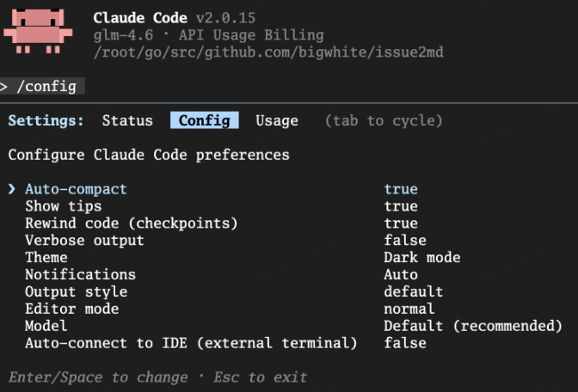Open the Model Default (recommended) option
Viewport: 578px width, 392px height.
(x=472, y=326)
